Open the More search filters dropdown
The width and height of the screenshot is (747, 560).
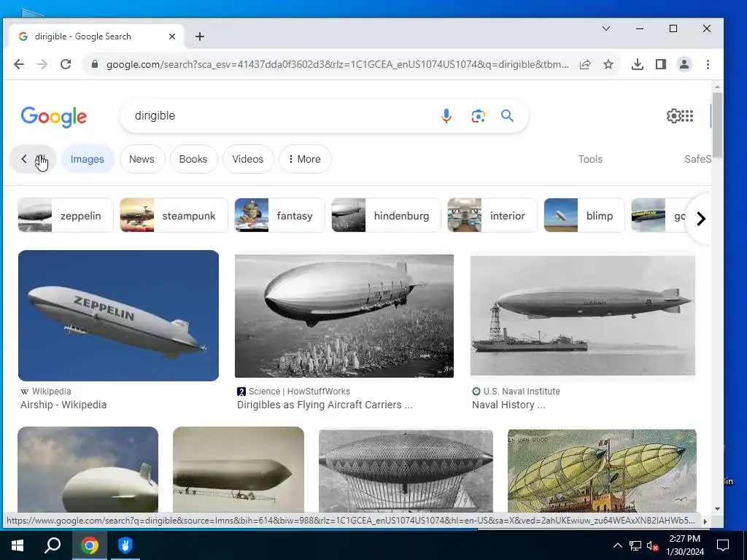click(305, 159)
